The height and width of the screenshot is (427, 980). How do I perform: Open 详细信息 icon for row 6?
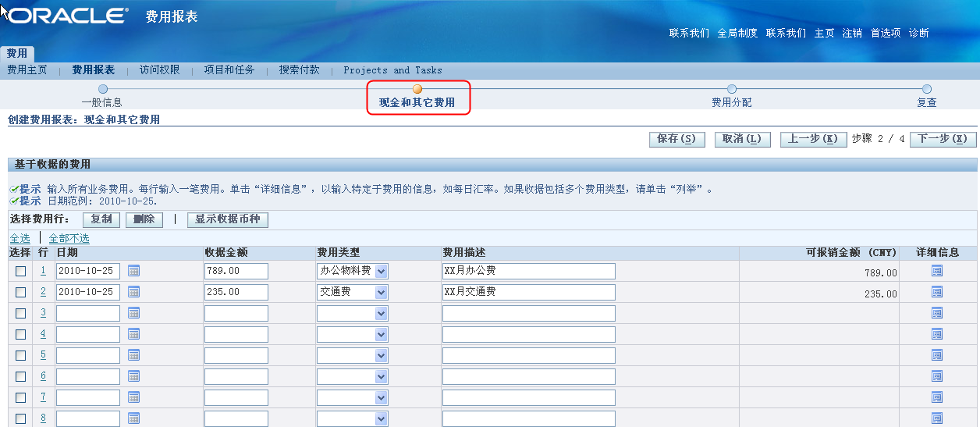[x=937, y=376]
